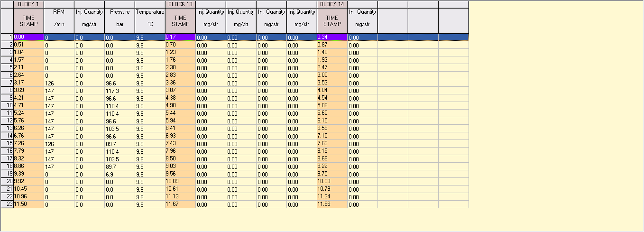The image size is (644, 232).
Task: Click time stamp 1.23
Action: pyautogui.click(x=180, y=52)
